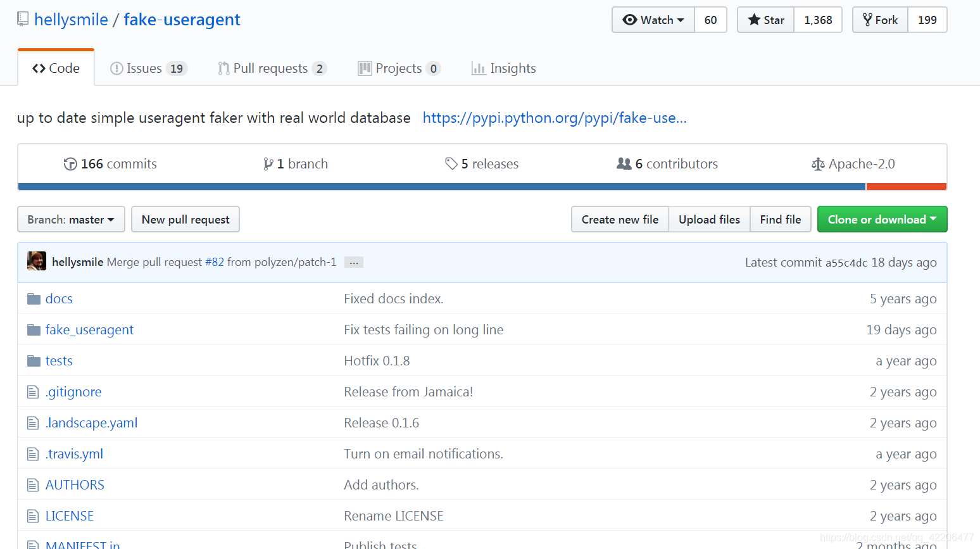View the 6 contributors

click(667, 164)
